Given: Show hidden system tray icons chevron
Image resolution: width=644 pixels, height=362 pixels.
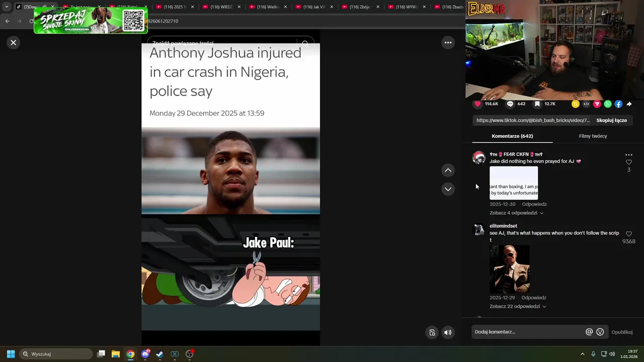Looking at the screenshot, I should (x=583, y=354).
